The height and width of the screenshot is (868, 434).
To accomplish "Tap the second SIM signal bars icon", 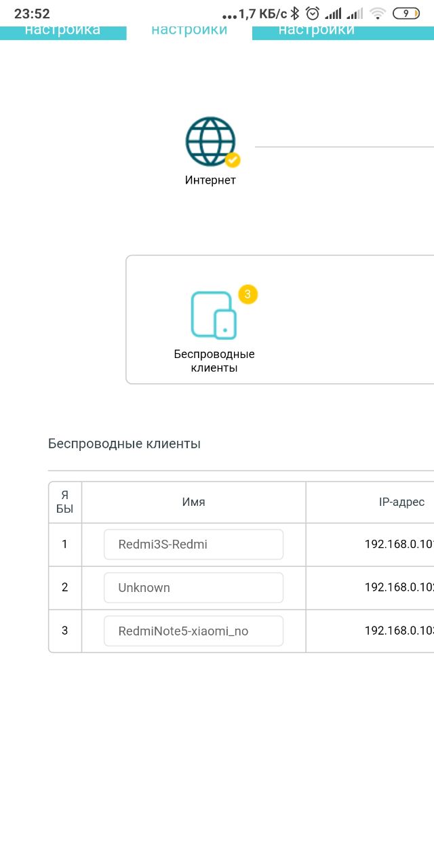I will (354, 14).
